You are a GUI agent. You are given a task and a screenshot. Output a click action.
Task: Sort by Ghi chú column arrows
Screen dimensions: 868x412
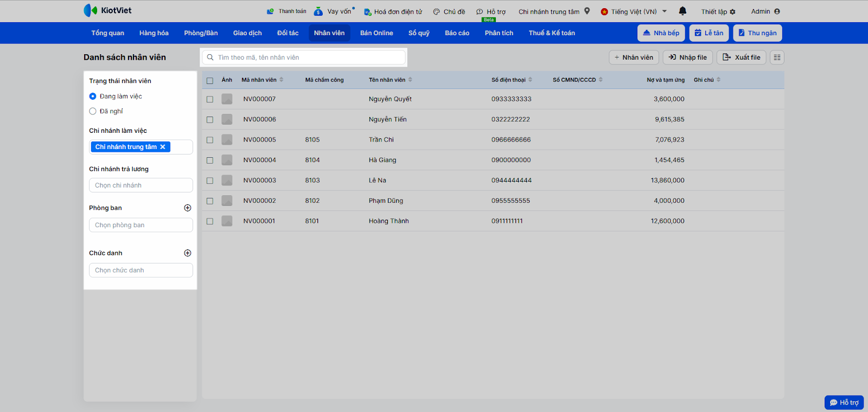[718, 80]
